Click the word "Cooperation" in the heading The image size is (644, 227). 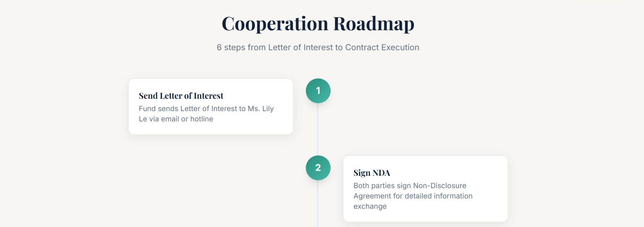275,24
